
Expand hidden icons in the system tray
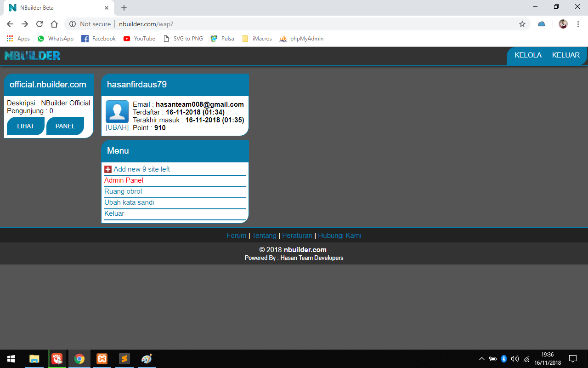[481, 359]
